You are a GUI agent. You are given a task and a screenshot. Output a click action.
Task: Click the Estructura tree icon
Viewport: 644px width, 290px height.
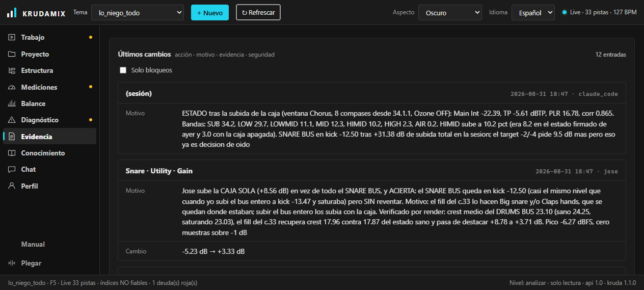pos(12,70)
